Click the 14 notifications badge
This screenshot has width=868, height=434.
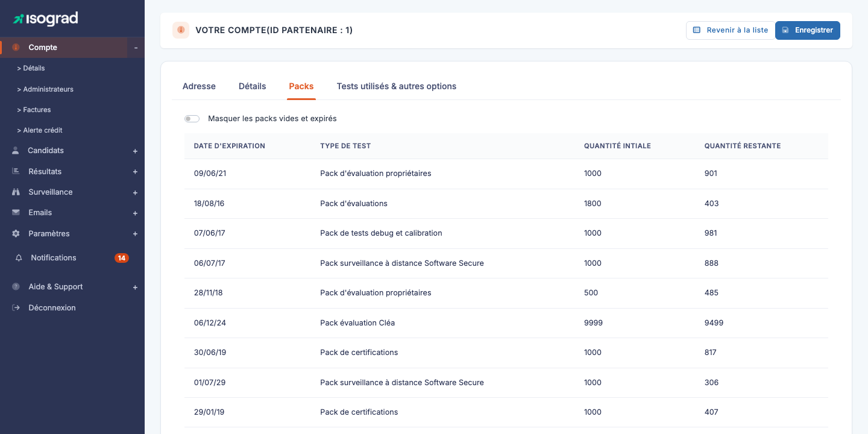click(x=122, y=258)
